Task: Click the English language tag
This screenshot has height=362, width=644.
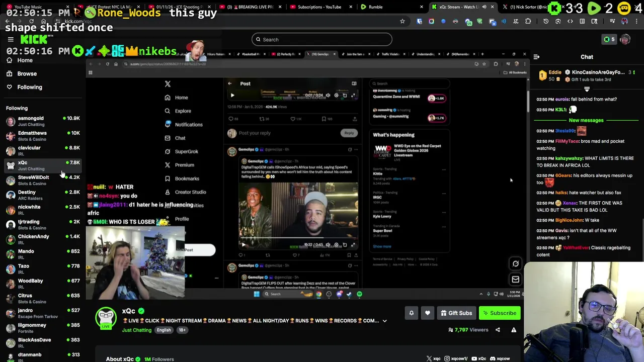Action: 164,330
